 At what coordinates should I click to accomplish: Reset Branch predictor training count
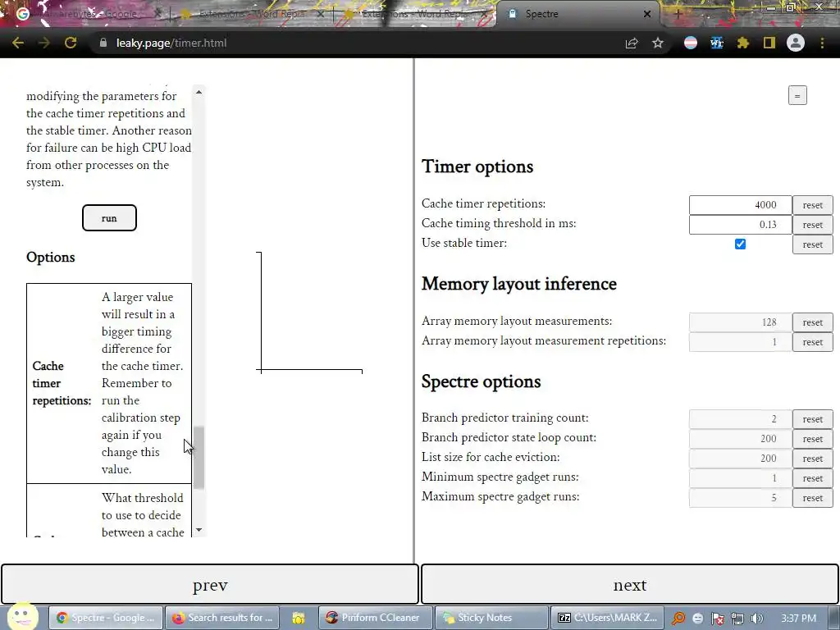click(813, 419)
